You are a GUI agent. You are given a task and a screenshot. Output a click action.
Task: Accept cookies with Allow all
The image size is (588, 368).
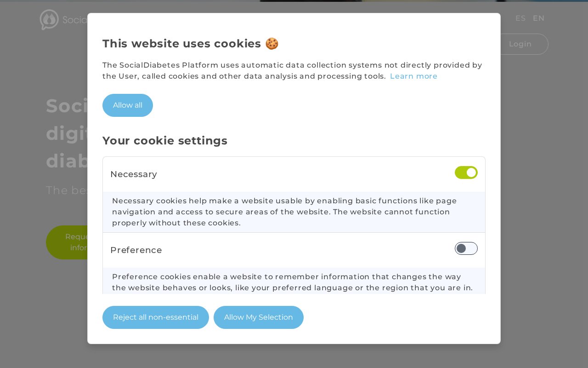coord(128,105)
